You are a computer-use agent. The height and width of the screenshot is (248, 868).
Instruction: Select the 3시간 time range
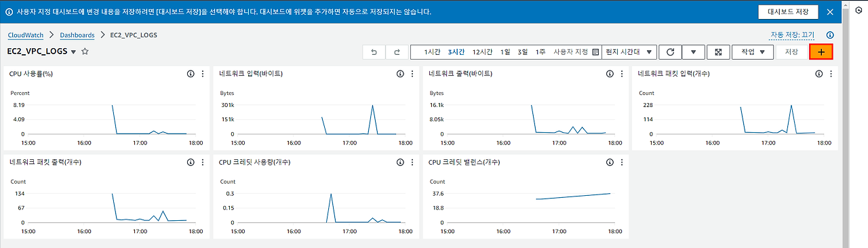[456, 51]
